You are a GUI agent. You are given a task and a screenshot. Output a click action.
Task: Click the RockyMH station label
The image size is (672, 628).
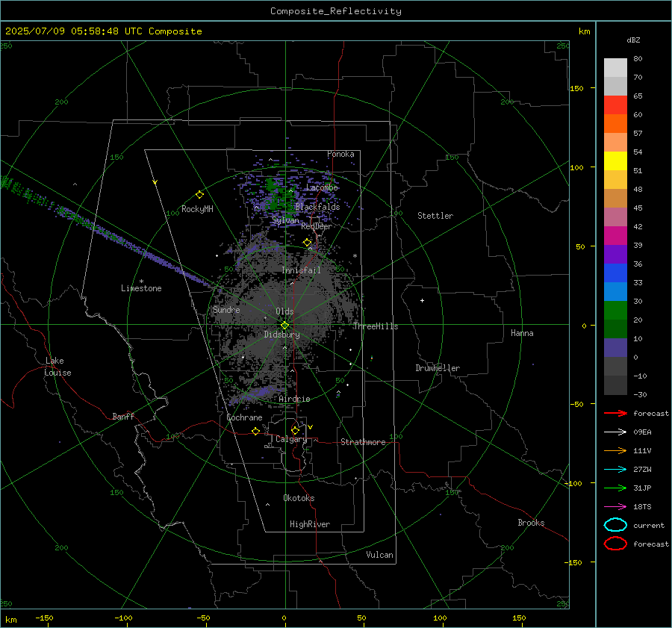197,209
